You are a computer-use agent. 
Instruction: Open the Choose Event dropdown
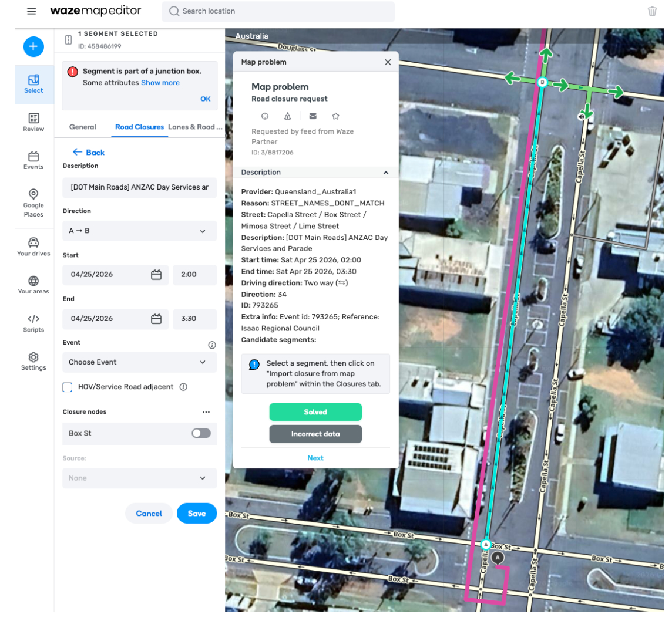[139, 362]
